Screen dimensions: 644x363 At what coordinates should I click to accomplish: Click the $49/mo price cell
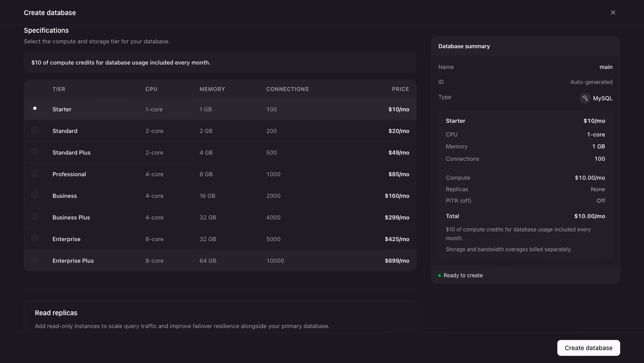tap(398, 153)
